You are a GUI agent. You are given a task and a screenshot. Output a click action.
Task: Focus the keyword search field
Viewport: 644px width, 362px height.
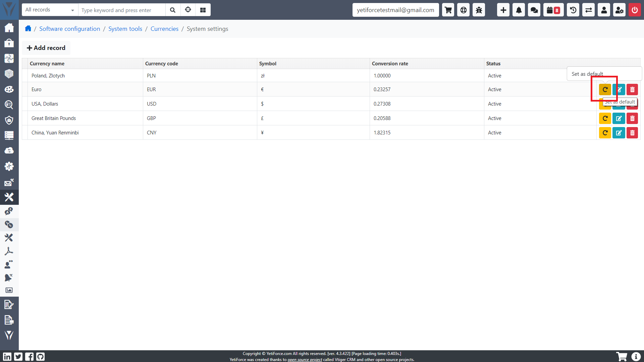coord(122,10)
